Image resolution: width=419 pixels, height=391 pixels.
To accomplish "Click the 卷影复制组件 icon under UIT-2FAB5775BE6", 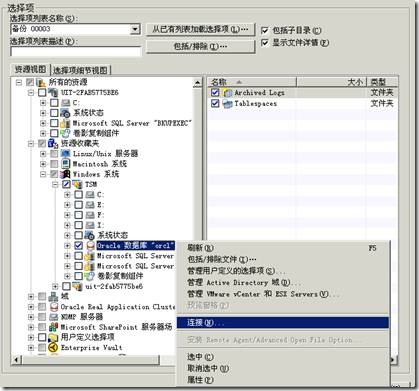I will 66,133.
